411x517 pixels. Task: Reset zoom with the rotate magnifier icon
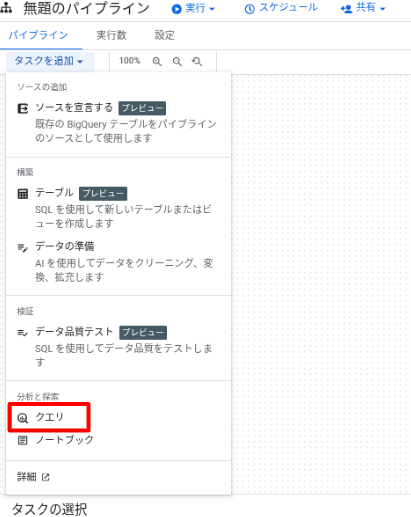click(197, 61)
